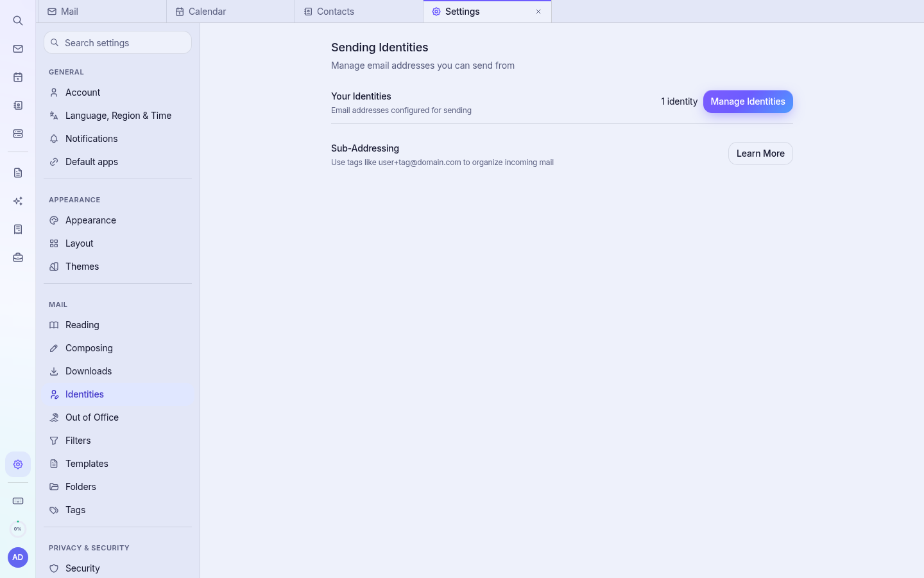924x578 pixels.
Task: Open Account settings
Action: [x=118, y=92]
